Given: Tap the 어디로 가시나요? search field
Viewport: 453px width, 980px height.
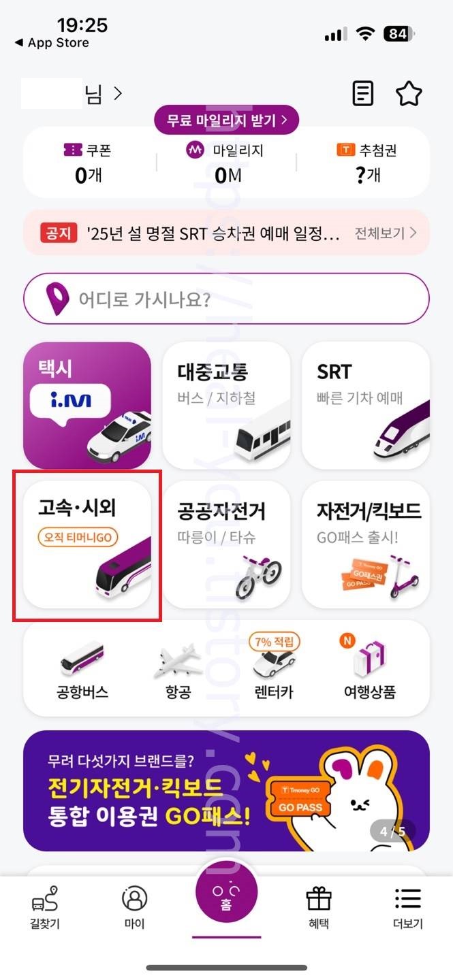Looking at the screenshot, I should click(x=227, y=299).
